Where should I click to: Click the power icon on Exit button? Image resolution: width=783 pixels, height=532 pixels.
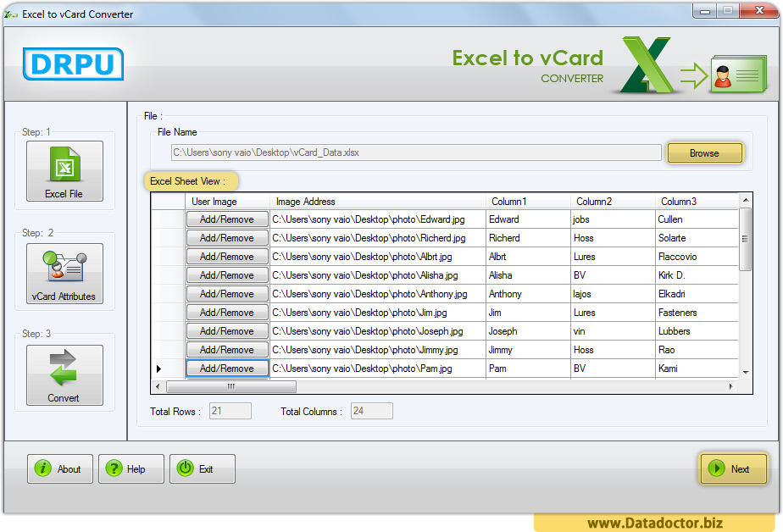[184, 468]
